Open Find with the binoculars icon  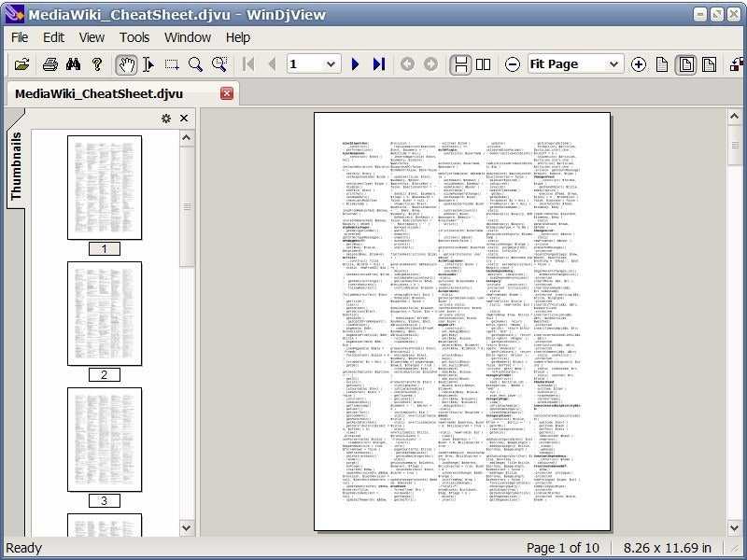tap(74, 64)
